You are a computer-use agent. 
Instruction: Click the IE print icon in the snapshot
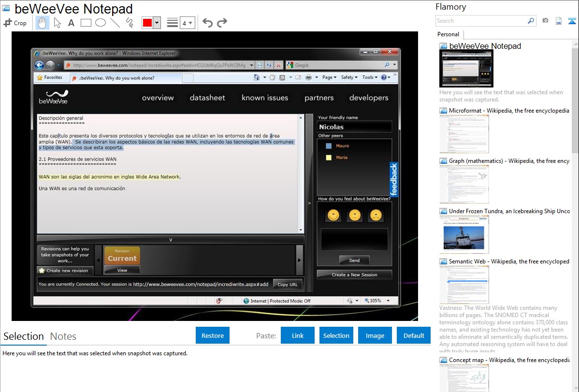[308, 77]
